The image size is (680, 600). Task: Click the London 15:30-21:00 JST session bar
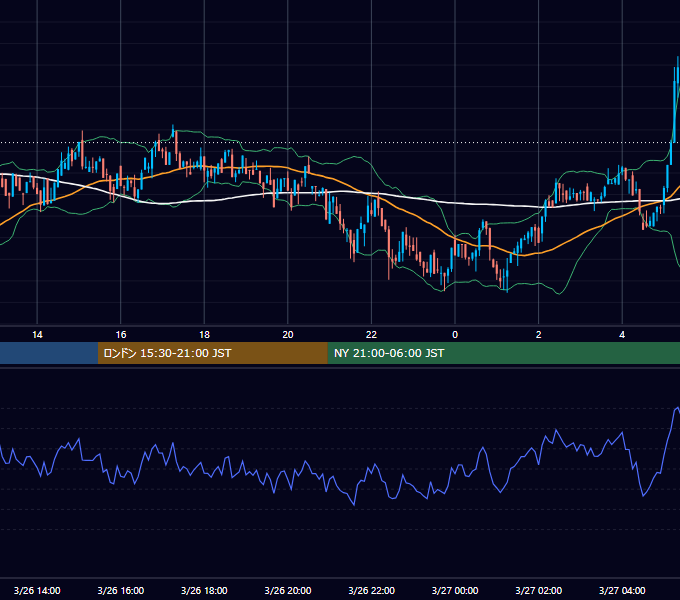click(x=212, y=353)
